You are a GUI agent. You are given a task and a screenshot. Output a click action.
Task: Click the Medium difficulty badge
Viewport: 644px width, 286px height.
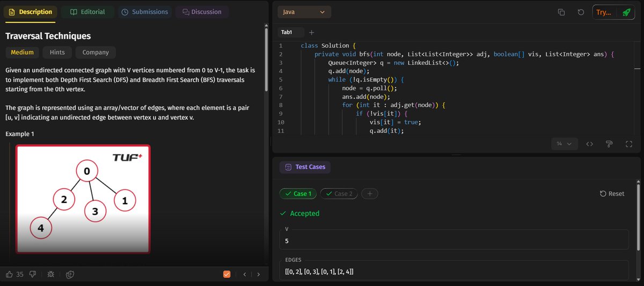pyautogui.click(x=22, y=52)
